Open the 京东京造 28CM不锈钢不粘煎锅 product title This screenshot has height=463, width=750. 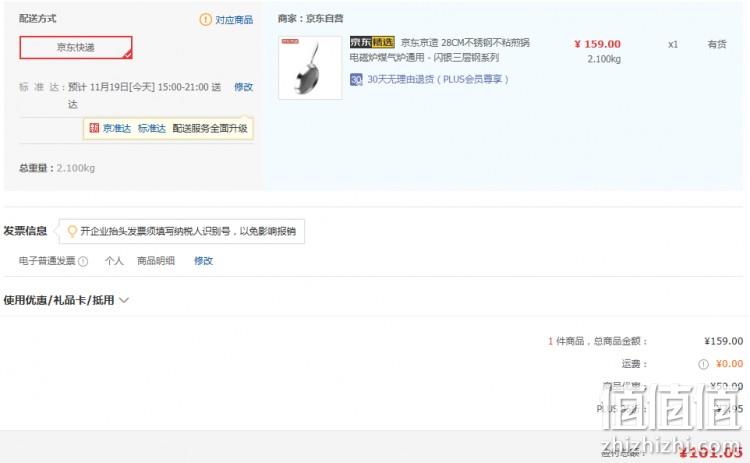(x=440, y=50)
